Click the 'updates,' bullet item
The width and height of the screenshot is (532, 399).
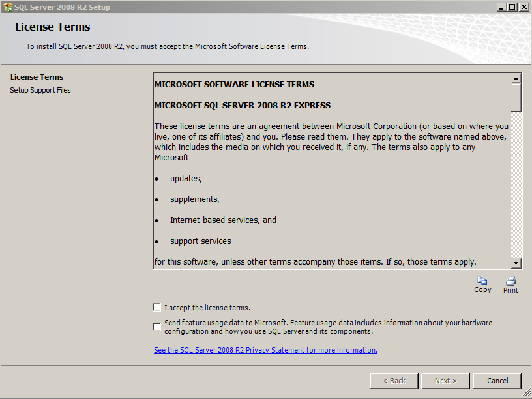click(x=186, y=179)
